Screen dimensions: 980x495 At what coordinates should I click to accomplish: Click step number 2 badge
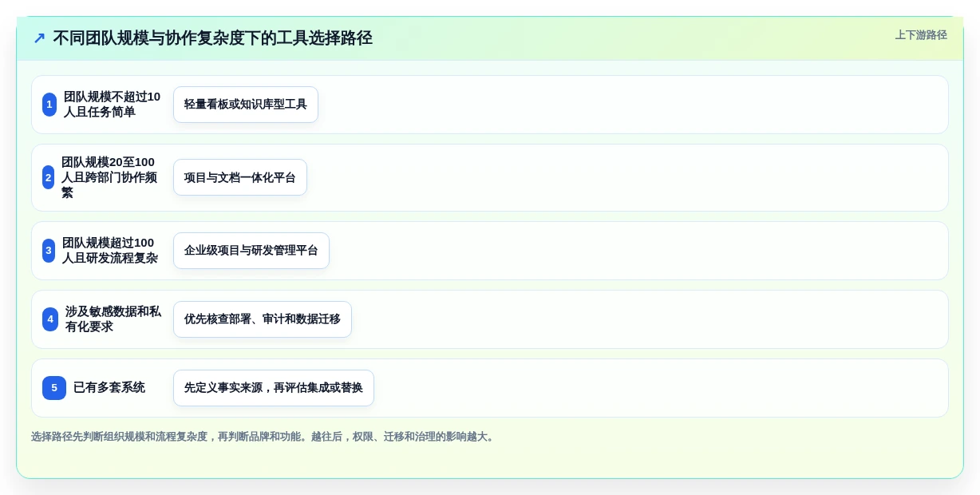click(48, 177)
